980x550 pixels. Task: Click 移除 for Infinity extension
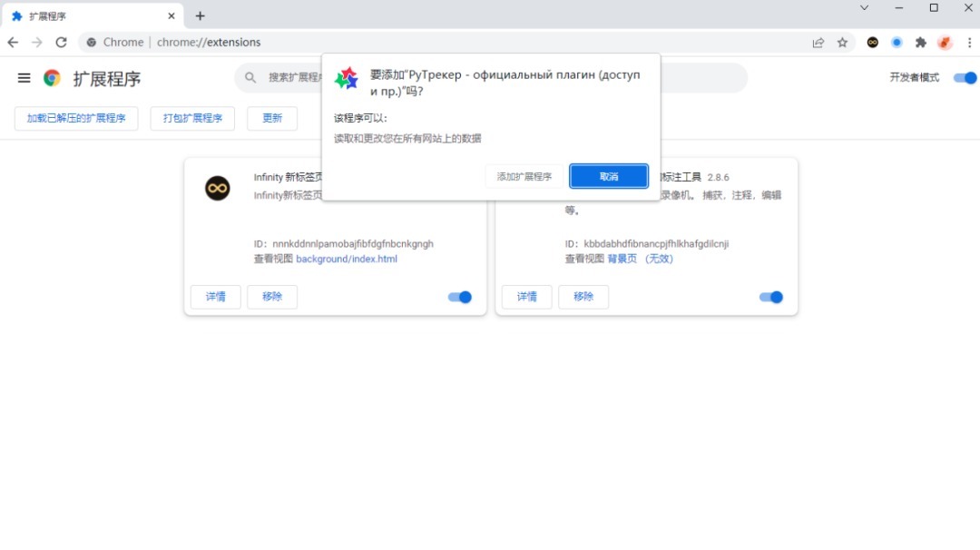click(272, 297)
